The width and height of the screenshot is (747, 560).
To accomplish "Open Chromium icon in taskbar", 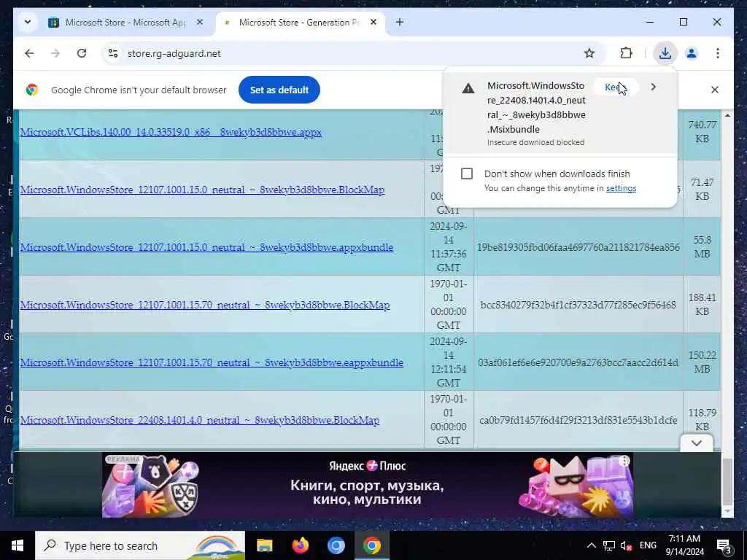I will [x=336, y=545].
